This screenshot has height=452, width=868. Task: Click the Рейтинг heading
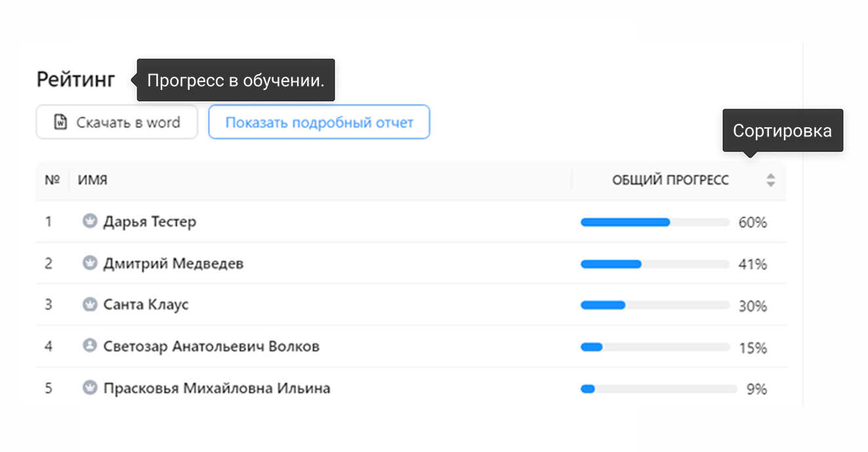(76, 80)
